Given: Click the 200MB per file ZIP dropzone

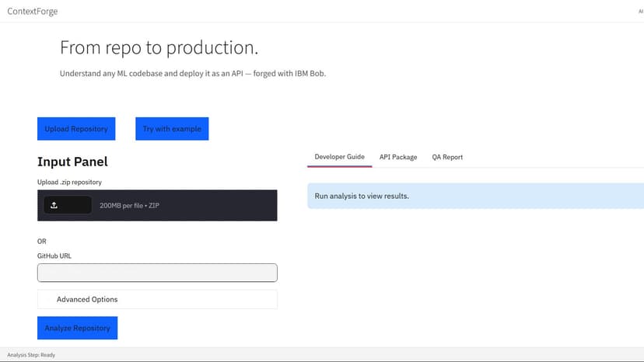Looking at the screenshot, I should click(157, 205).
